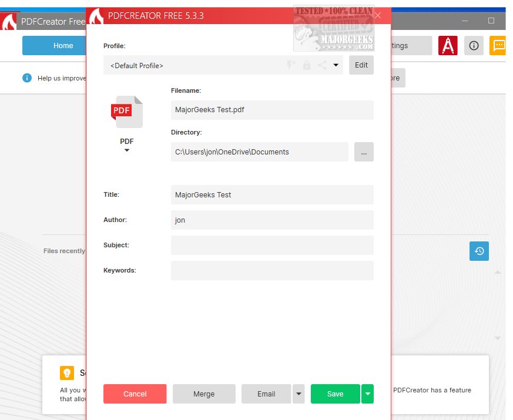
Task: Click the scroll down arrow in main window
Action: tap(498, 338)
